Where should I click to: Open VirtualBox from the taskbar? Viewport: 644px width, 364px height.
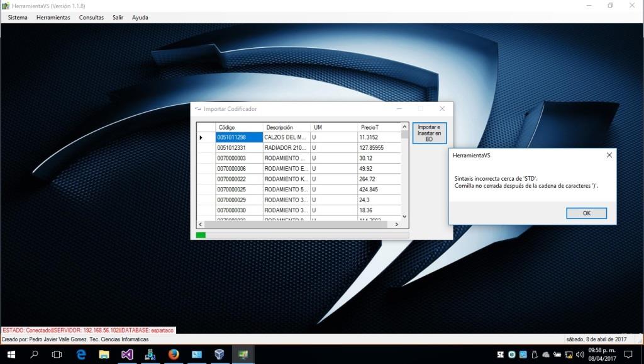(219, 354)
